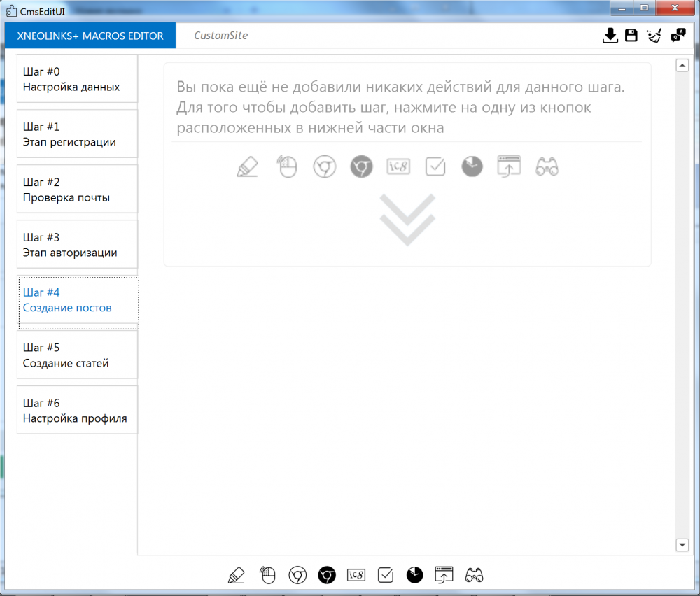Maximize the CmsEditUI window

(644, 8)
